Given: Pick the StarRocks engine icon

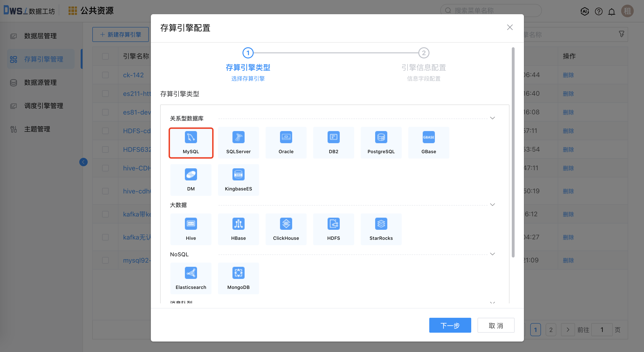Looking at the screenshot, I should (381, 229).
